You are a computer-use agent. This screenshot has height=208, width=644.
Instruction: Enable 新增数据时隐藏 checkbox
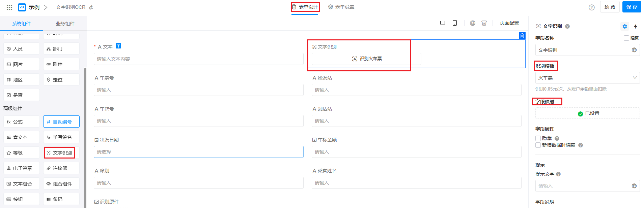click(x=538, y=145)
